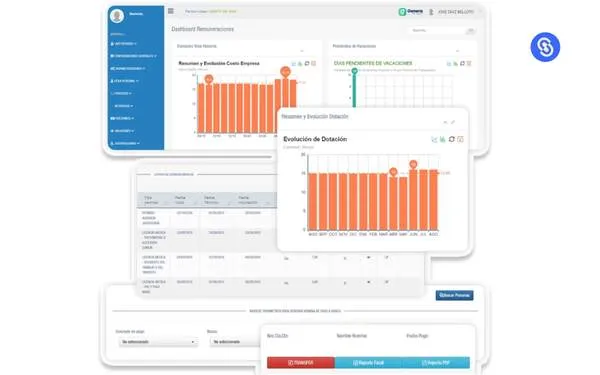600x375 pixels.
Task: Click the 'Dashboard Remuneraciones' page title
Action: (x=202, y=29)
